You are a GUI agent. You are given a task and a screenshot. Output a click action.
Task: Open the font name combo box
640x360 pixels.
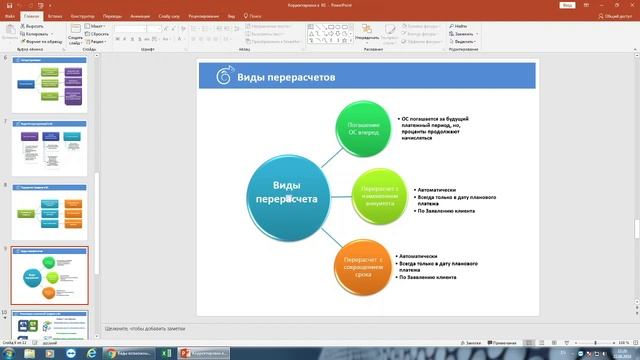coord(130,29)
